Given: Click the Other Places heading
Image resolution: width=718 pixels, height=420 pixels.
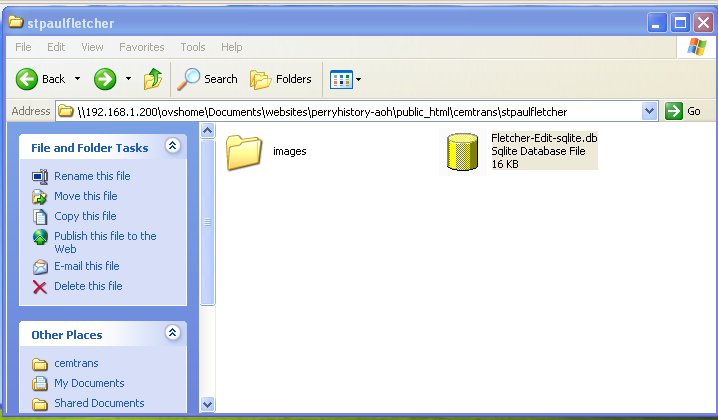Looking at the screenshot, I should (x=67, y=335).
